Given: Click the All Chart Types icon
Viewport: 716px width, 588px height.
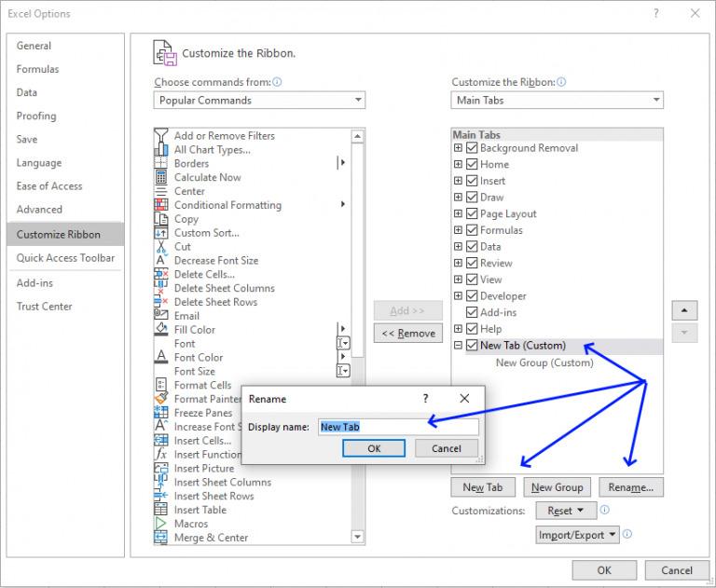Looking at the screenshot, I should point(160,149).
